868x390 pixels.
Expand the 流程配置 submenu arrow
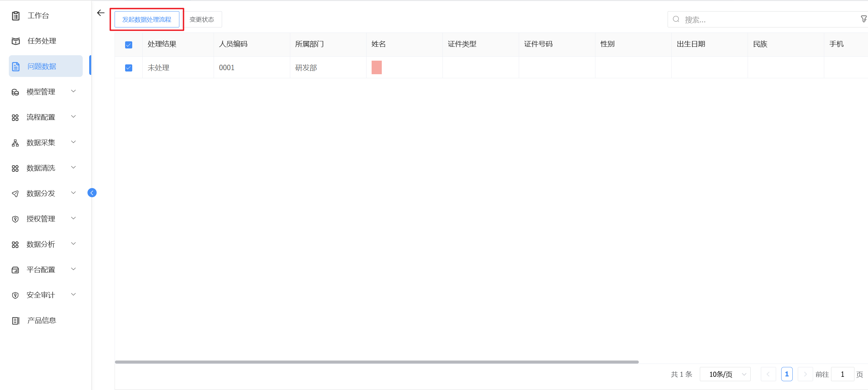click(73, 117)
